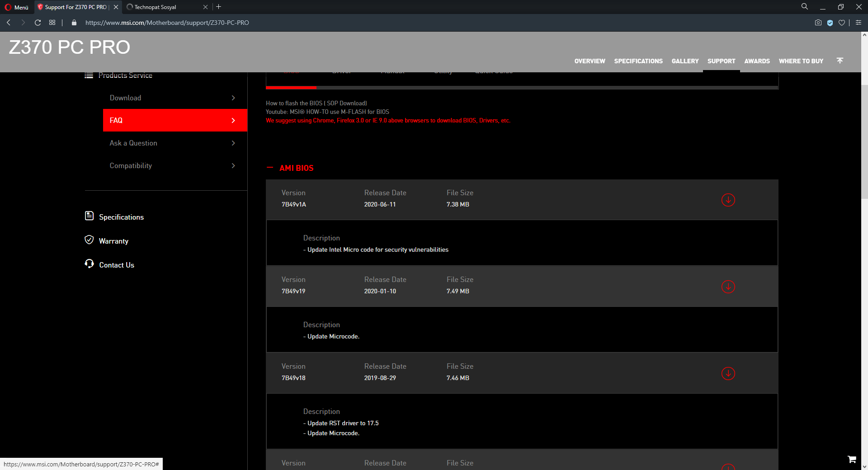This screenshot has width=868, height=470.
Task: Open the WHERE TO BUY tab
Action: click(801, 61)
